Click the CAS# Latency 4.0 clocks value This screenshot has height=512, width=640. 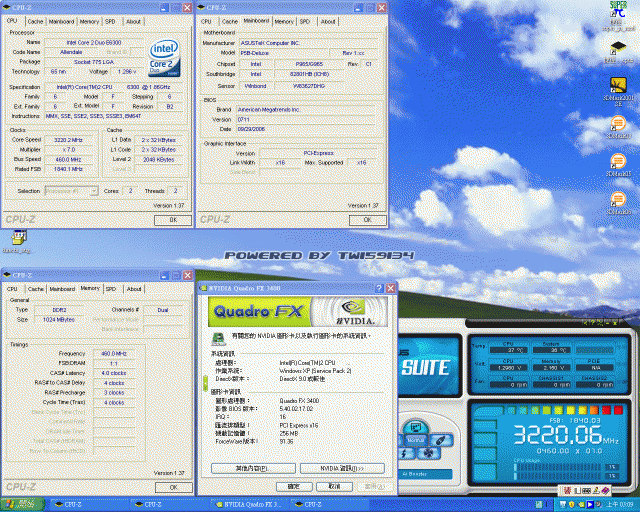pyautogui.click(x=114, y=373)
